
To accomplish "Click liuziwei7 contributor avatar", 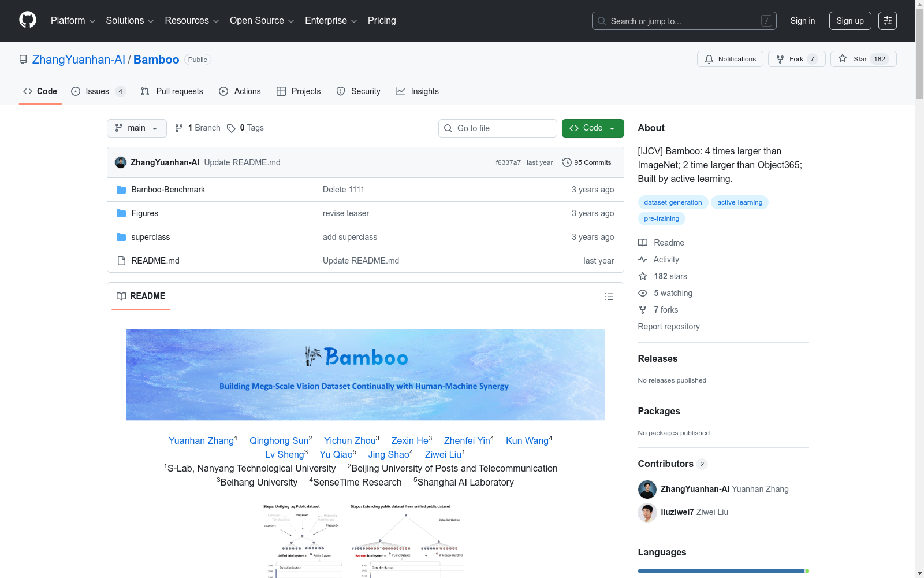I will click(647, 513).
